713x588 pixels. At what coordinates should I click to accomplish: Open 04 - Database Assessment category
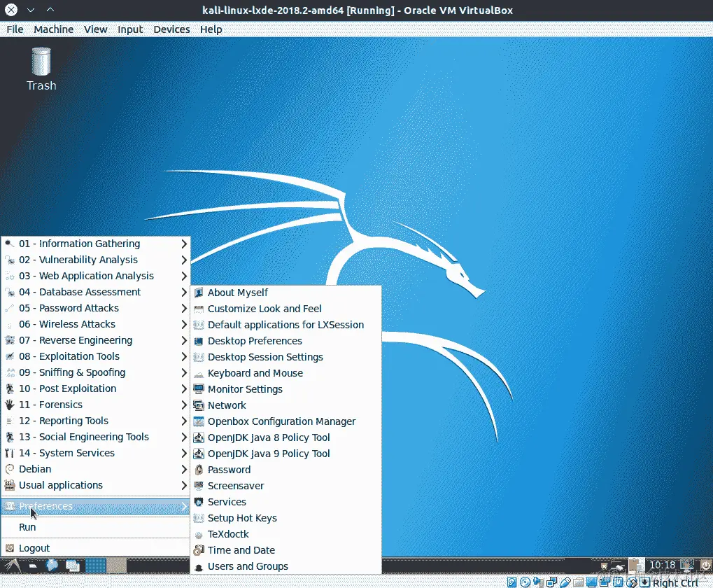tap(95, 293)
